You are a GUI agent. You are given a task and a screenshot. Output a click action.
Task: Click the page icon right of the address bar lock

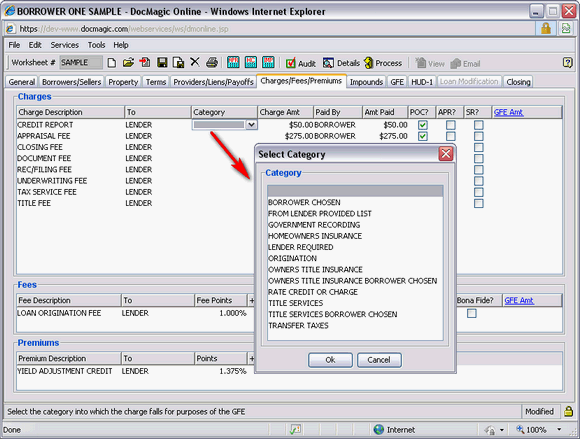point(566,28)
